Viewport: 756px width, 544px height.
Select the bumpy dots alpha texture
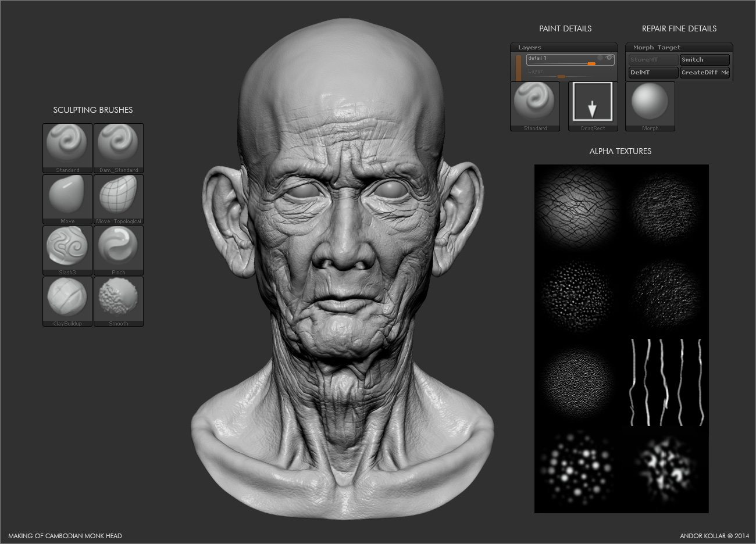(x=578, y=295)
